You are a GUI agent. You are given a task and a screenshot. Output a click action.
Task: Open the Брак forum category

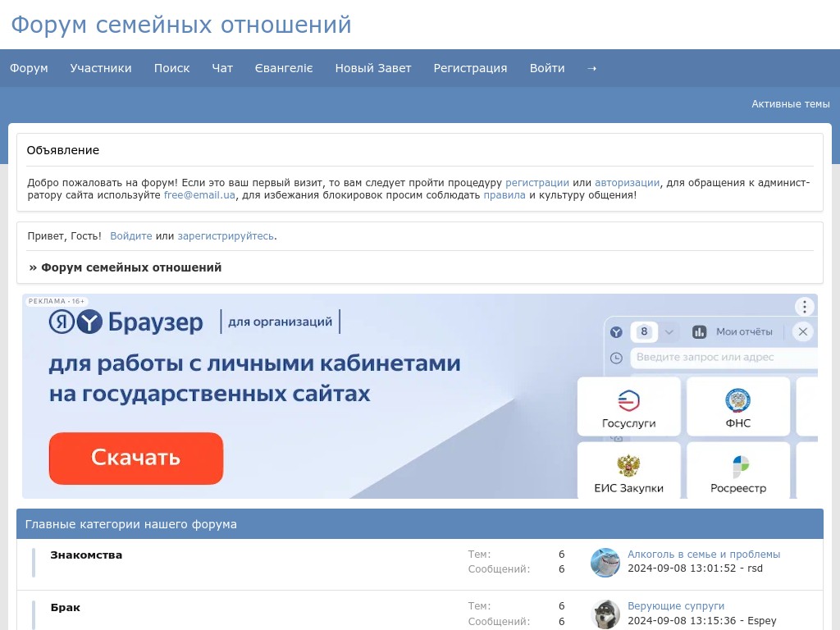66,608
